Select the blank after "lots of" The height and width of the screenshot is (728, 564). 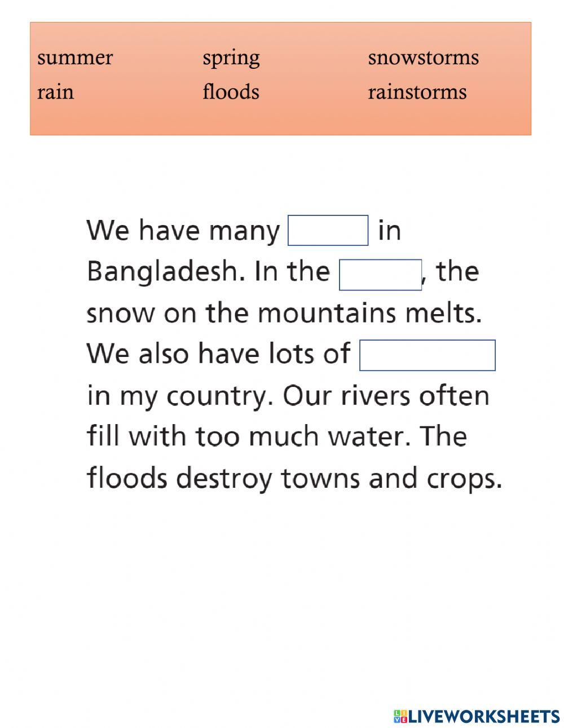click(427, 355)
